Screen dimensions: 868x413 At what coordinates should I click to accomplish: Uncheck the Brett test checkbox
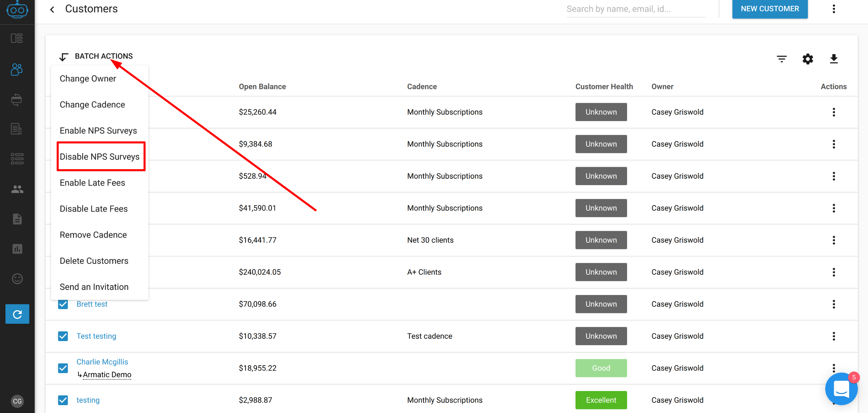click(63, 304)
